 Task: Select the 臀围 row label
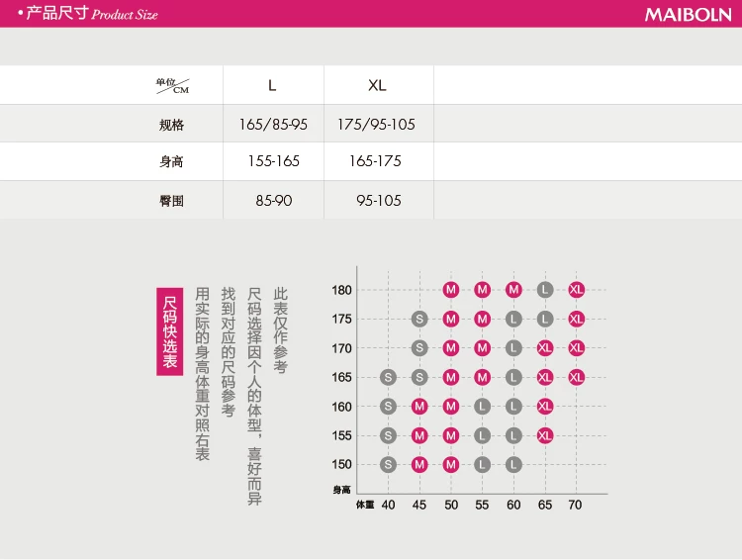pos(171,201)
